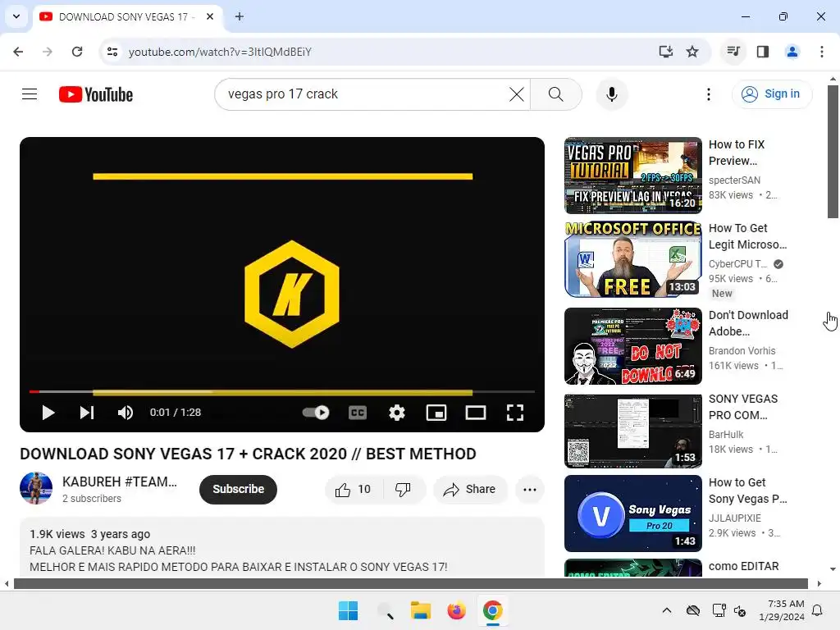840x630 pixels.
Task: Show hidden system tray icons
Action: (666, 610)
